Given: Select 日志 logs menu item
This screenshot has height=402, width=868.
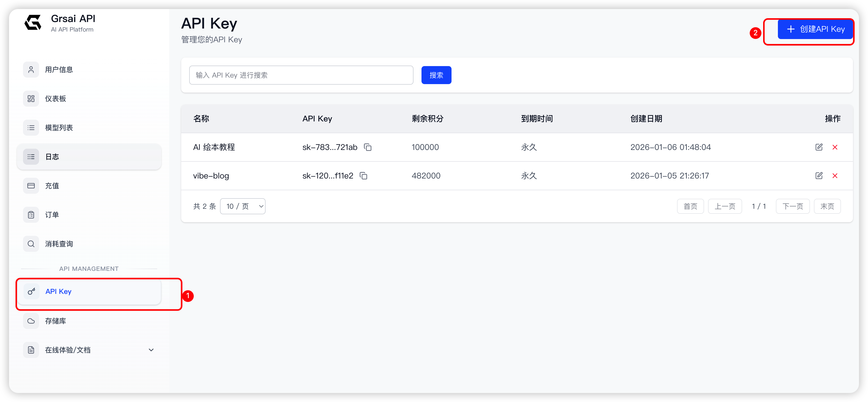Looking at the screenshot, I should pos(52,157).
